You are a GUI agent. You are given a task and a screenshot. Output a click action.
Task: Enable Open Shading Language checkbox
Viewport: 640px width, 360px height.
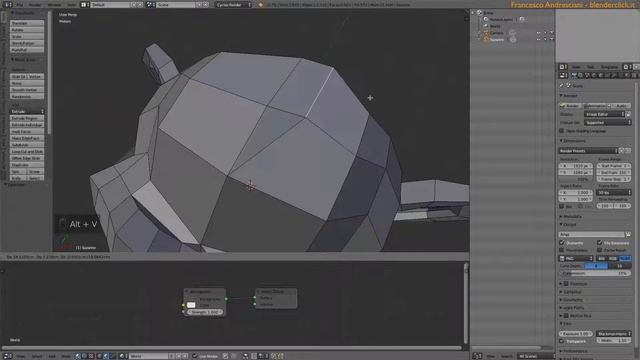(562, 131)
